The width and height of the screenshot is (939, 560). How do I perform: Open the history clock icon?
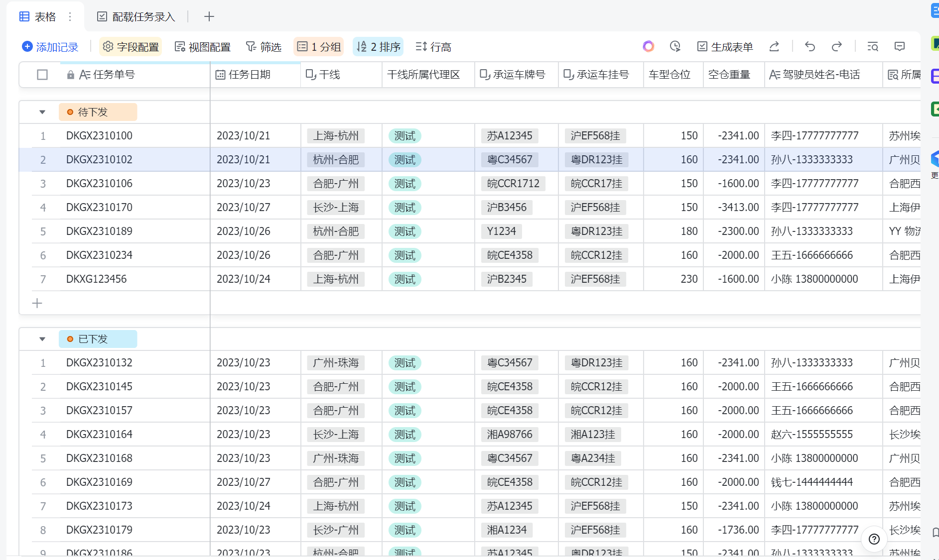pos(675,47)
